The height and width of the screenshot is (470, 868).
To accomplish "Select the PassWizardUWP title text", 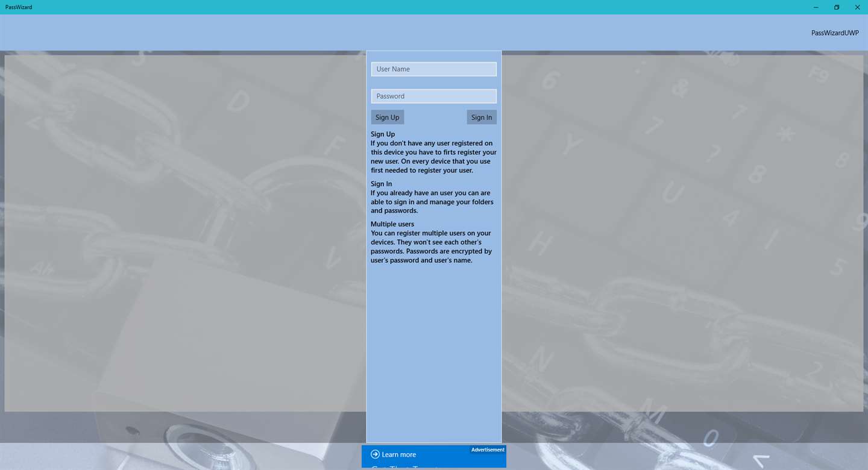I will pos(835,33).
